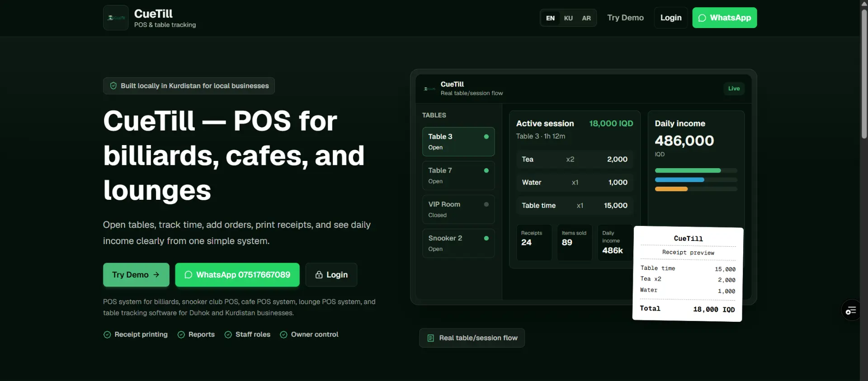Click the green daily income progress bar
This screenshot has height=381, width=868.
(688, 170)
